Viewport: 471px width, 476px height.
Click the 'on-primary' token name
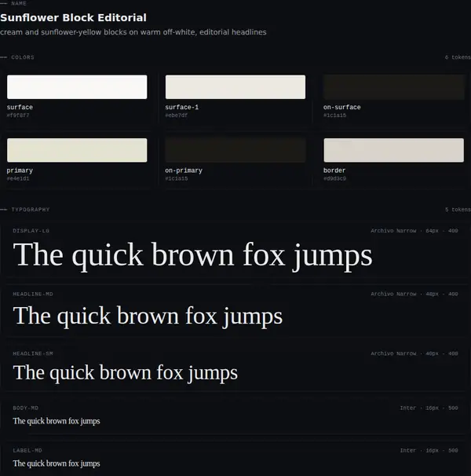[184, 170]
